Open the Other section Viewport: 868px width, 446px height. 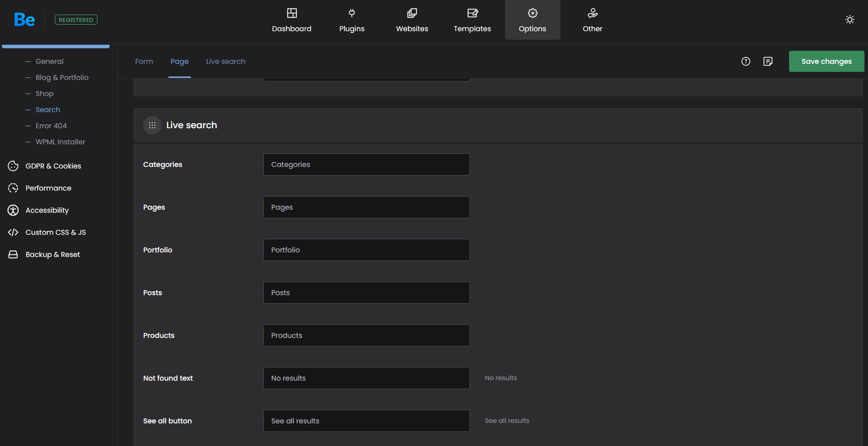(x=593, y=20)
